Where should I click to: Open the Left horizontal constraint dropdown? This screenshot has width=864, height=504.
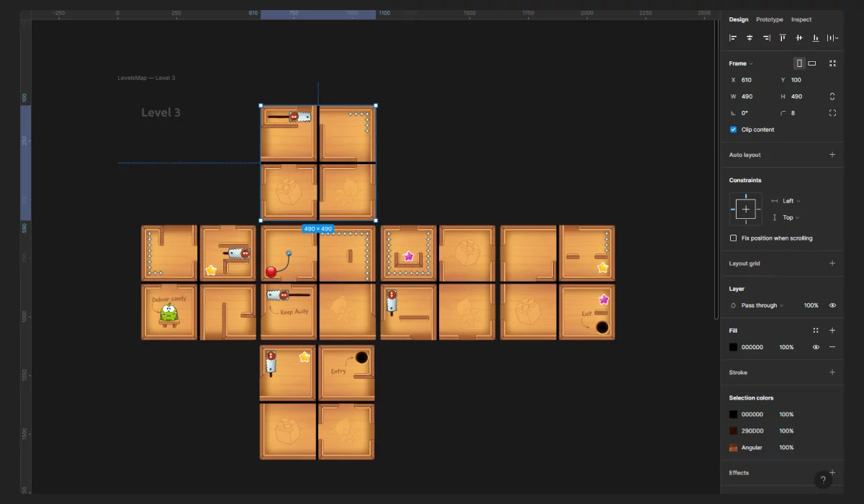791,201
